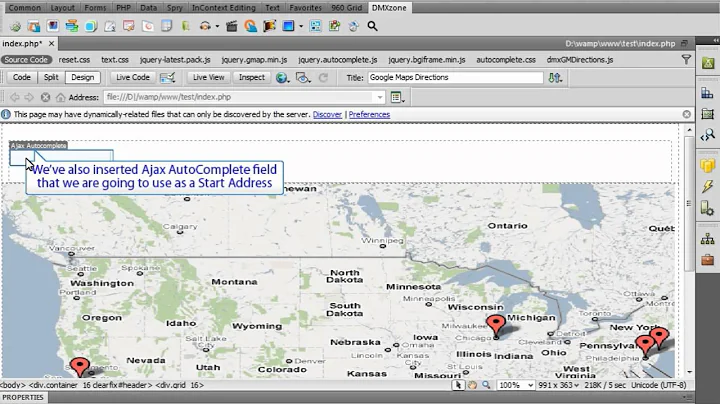This screenshot has height=404, width=720.
Task: Open the briefcase panel icon on the right dock
Action: (708, 260)
